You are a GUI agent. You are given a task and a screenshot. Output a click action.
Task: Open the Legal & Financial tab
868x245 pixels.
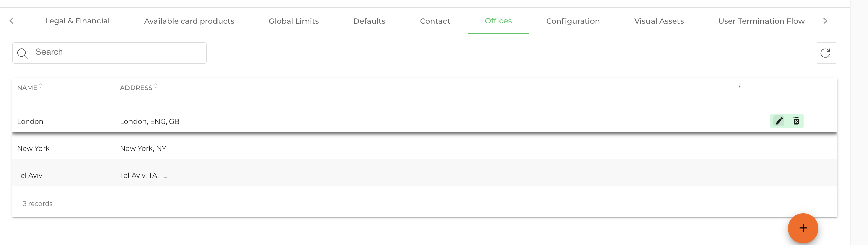coord(77,21)
